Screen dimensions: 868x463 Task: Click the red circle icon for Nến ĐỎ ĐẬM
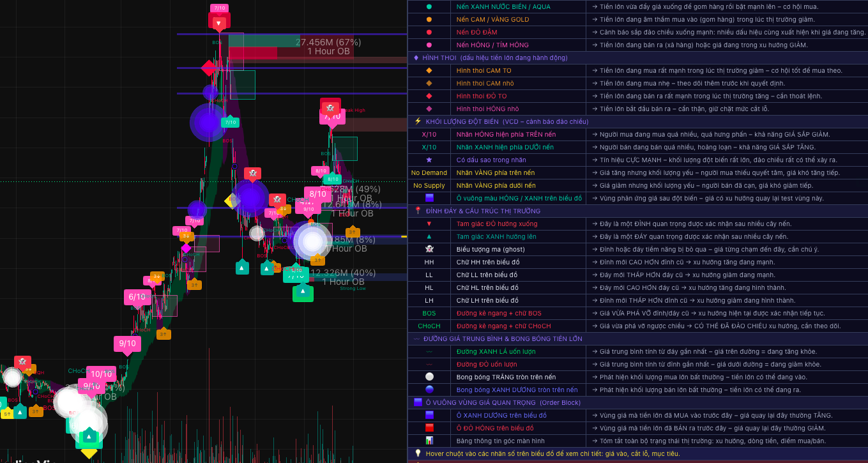[x=429, y=32]
